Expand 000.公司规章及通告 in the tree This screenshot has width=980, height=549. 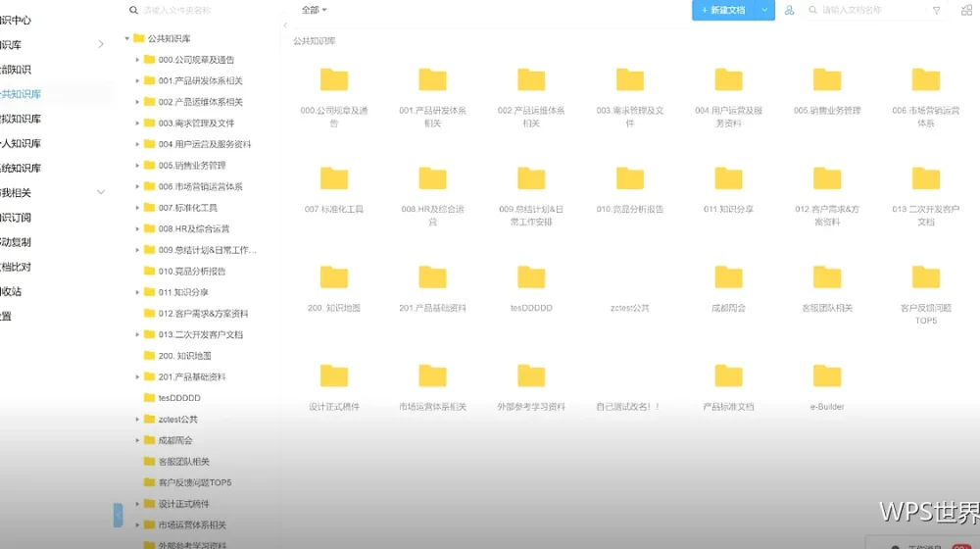(137, 60)
